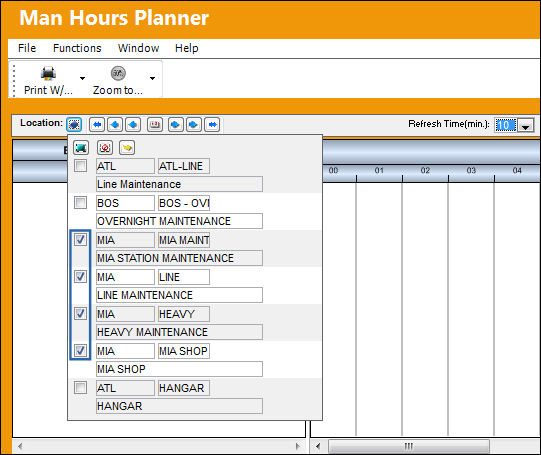This screenshot has width=541, height=455.
Task: Click the MIA SHOP description field
Action: (179, 369)
